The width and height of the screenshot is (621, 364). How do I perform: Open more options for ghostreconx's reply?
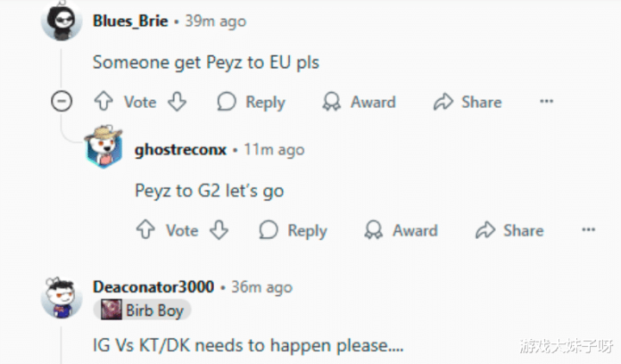(x=588, y=229)
